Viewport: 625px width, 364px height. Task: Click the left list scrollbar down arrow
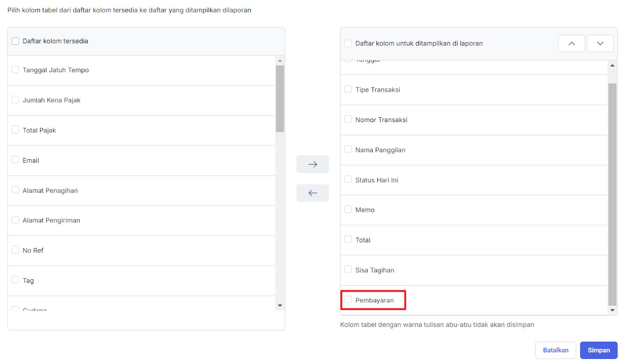280,305
